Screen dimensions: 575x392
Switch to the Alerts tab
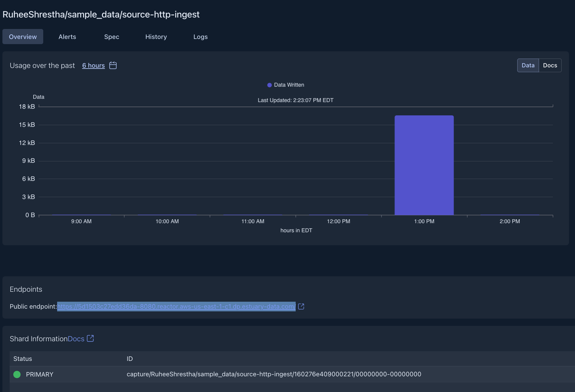pyautogui.click(x=67, y=37)
